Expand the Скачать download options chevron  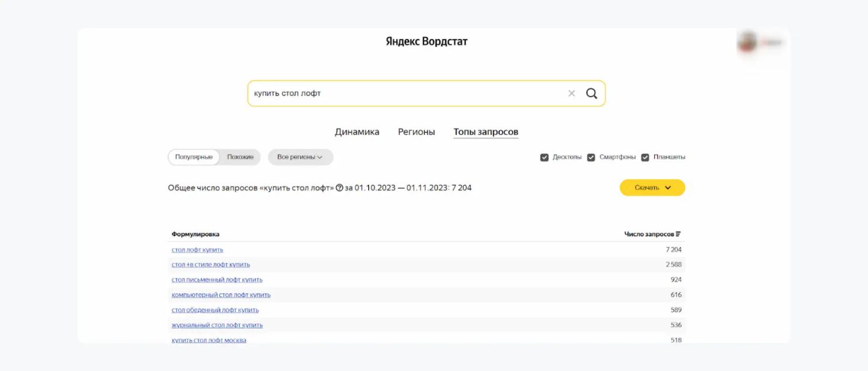[667, 188]
